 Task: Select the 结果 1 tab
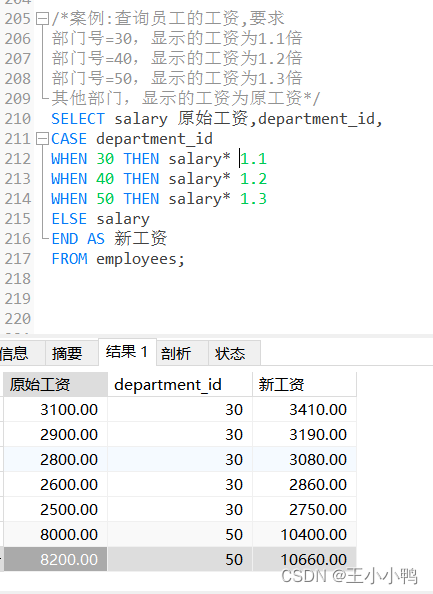click(127, 352)
